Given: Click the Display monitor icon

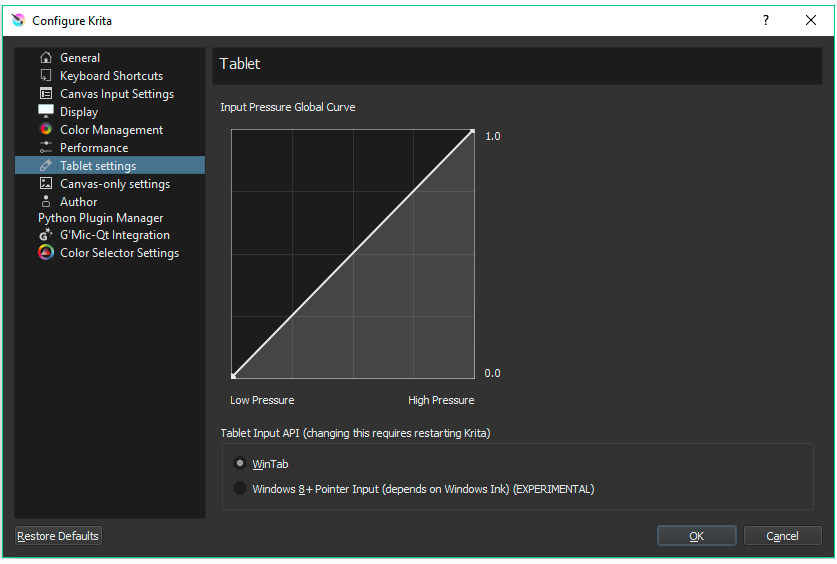Looking at the screenshot, I should (46, 111).
